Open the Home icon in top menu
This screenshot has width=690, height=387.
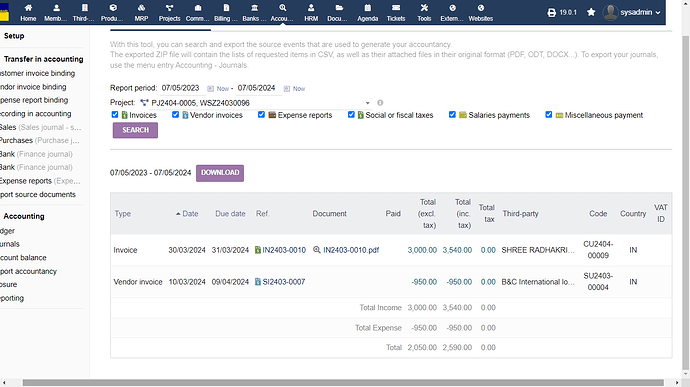coord(28,8)
